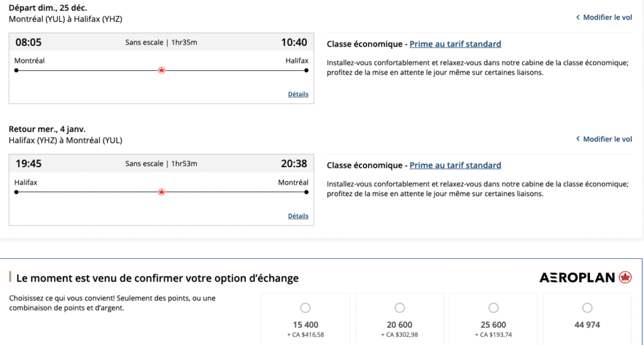Choose the 44 974 points-only option
Image resolution: width=644 pixels, height=345 pixels.
pyautogui.click(x=587, y=308)
